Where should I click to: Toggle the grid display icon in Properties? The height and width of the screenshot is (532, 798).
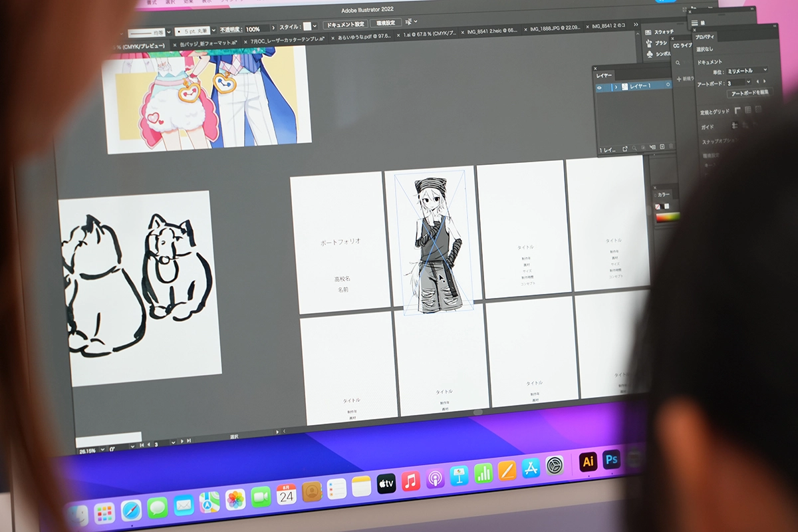[x=747, y=110]
